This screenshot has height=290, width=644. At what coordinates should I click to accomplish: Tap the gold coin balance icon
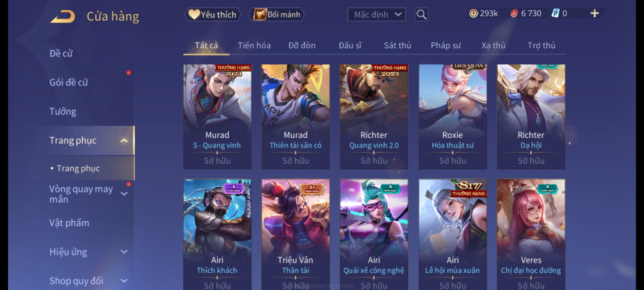pos(473,13)
